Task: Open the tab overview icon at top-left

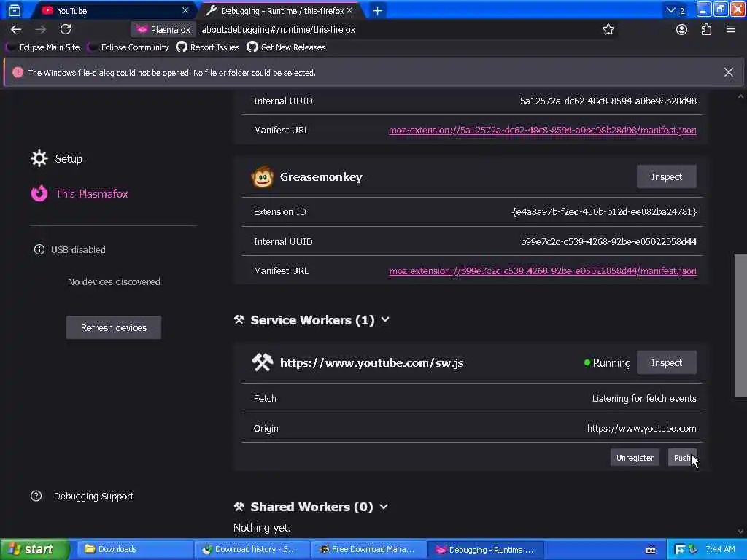Action: 15,10
